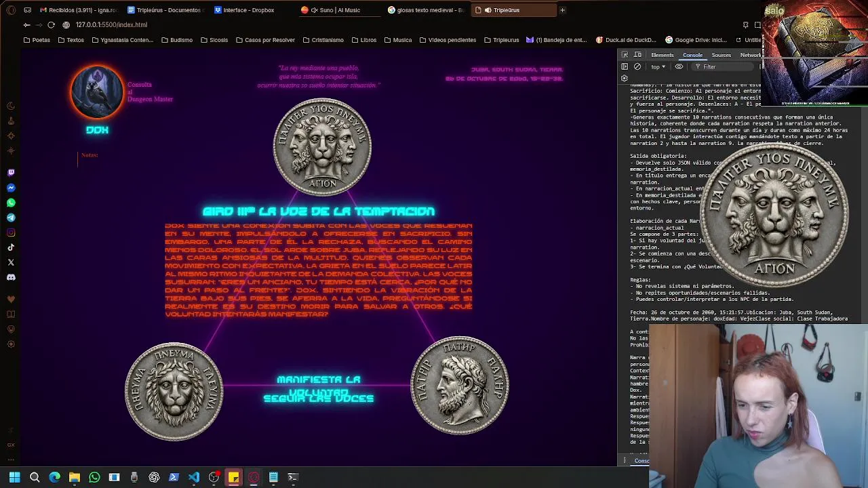Open File Explorer from the taskbar

tap(75, 477)
